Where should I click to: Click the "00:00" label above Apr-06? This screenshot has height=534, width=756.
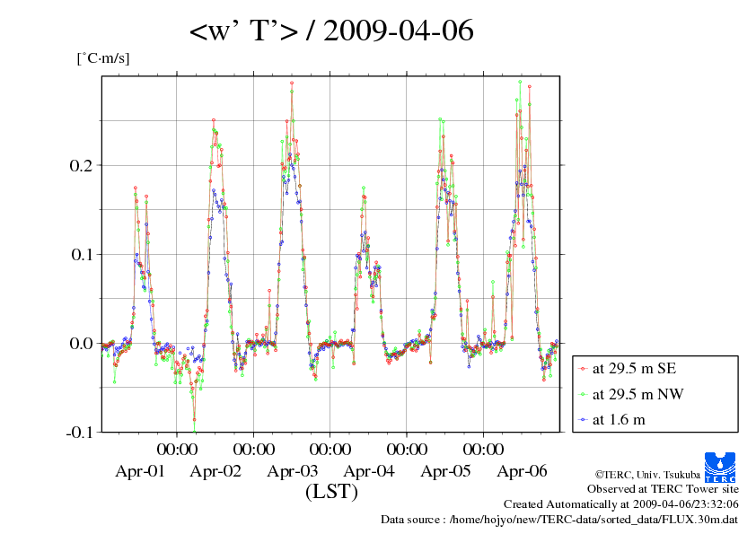(x=483, y=449)
